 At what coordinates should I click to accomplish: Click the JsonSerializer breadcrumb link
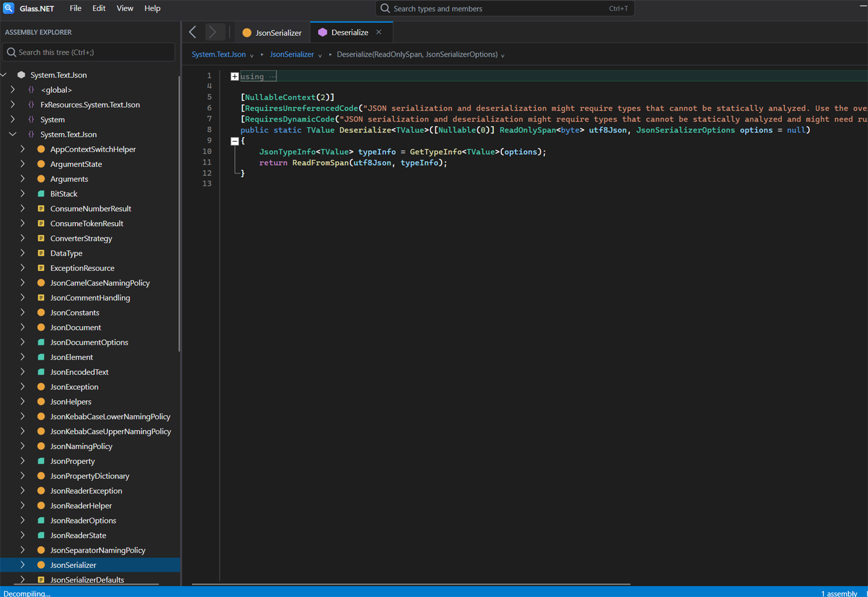[x=292, y=54]
